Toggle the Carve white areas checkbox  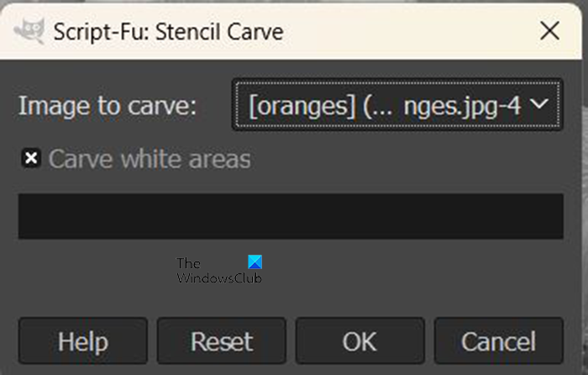31,158
